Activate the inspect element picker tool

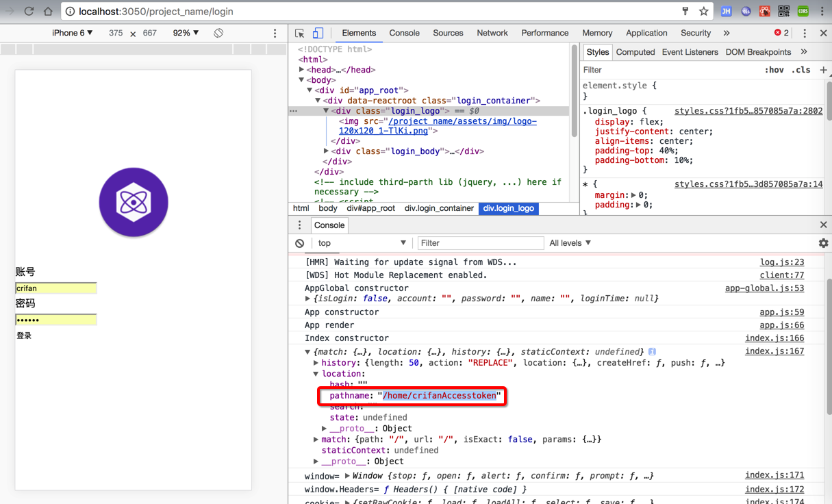[300, 33]
